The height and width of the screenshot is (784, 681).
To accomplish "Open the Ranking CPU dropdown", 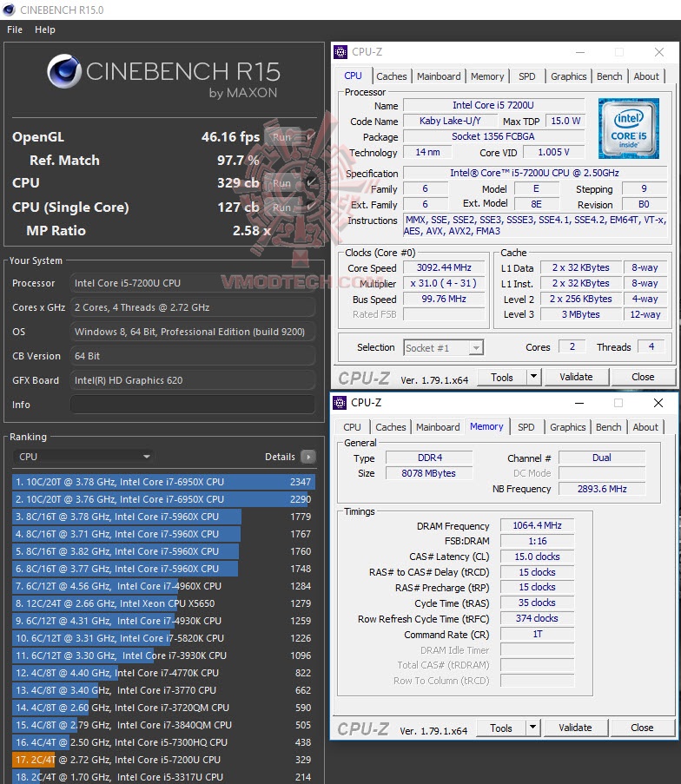I will pos(83,457).
